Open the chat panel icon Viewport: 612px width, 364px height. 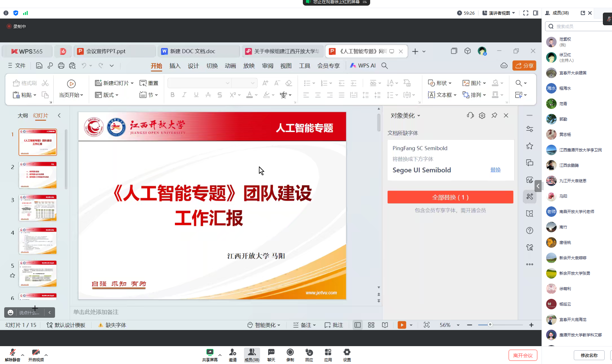click(x=271, y=352)
